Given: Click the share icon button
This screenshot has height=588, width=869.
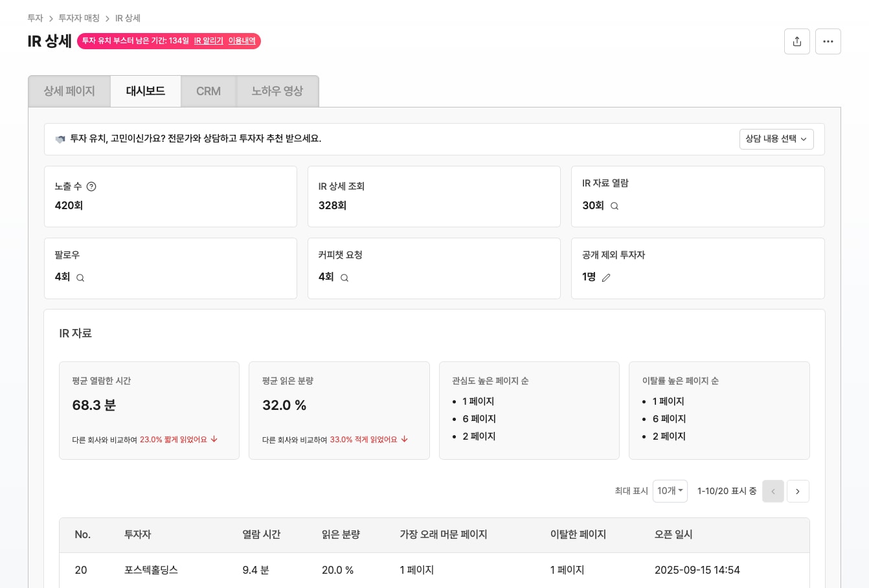Looking at the screenshot, I should click(x=796, y=41).
